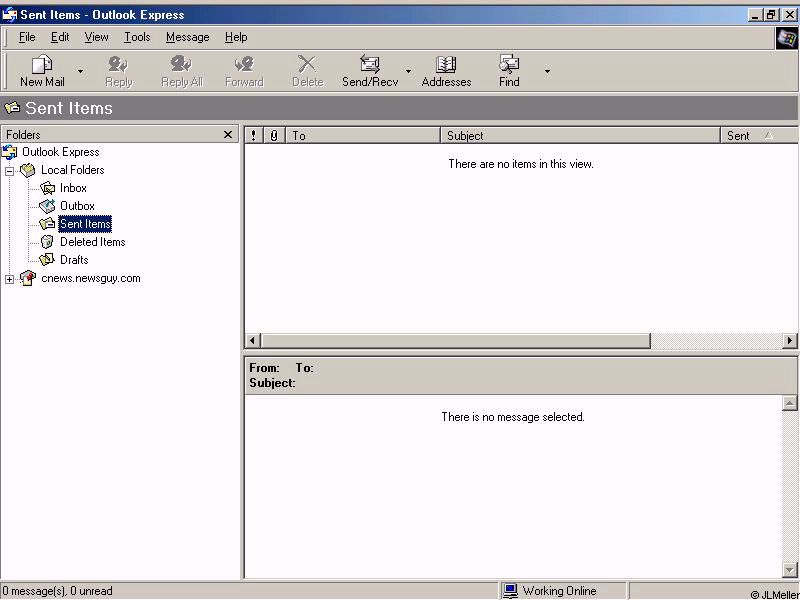Collapse the Local Folders tree node
The width and height of the screenshot is (800, 600).
pyautogui.click(x=10, y=171)
